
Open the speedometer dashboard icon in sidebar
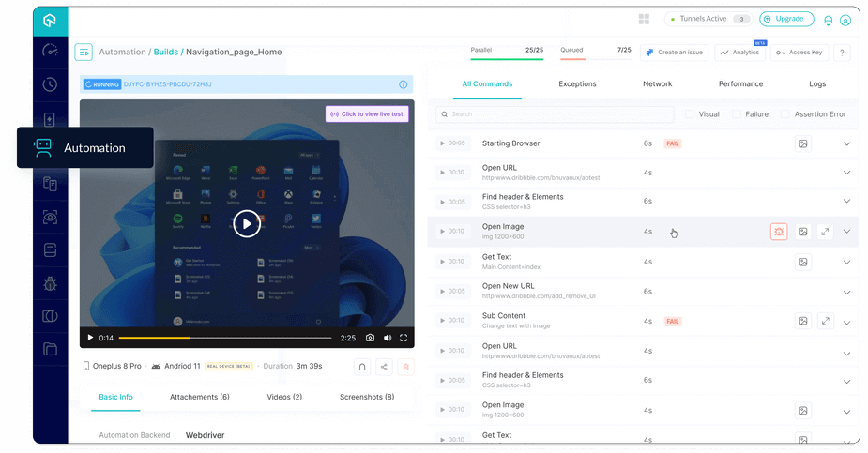click(50, 51)
